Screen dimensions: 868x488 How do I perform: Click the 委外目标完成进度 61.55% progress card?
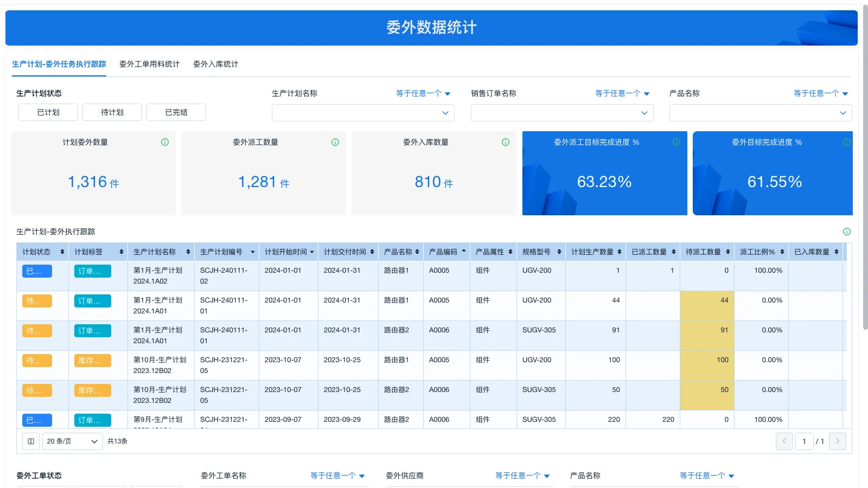tap(773, 174)
